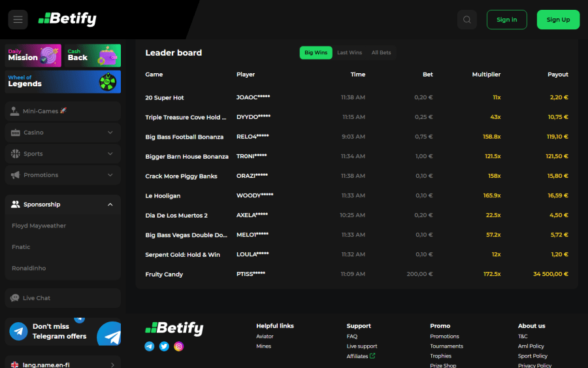
Task: Click the 20 Super Hot game row
Action: [x=357, y=97]
